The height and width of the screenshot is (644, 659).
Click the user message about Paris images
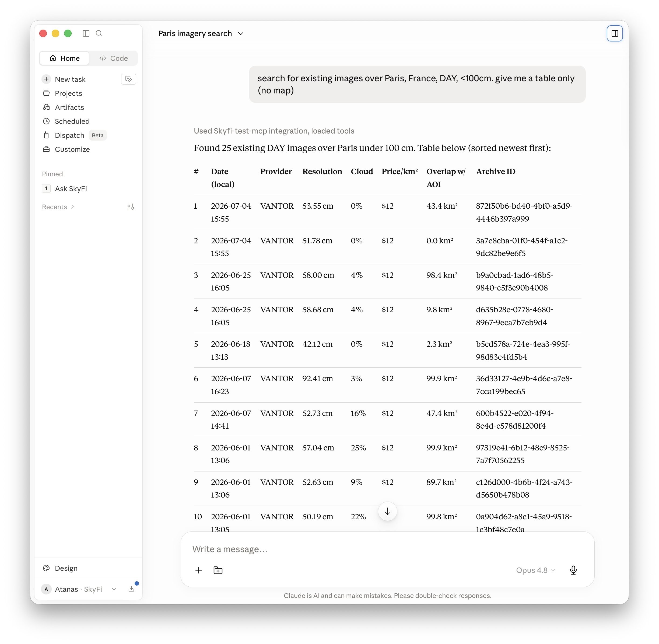417,84
